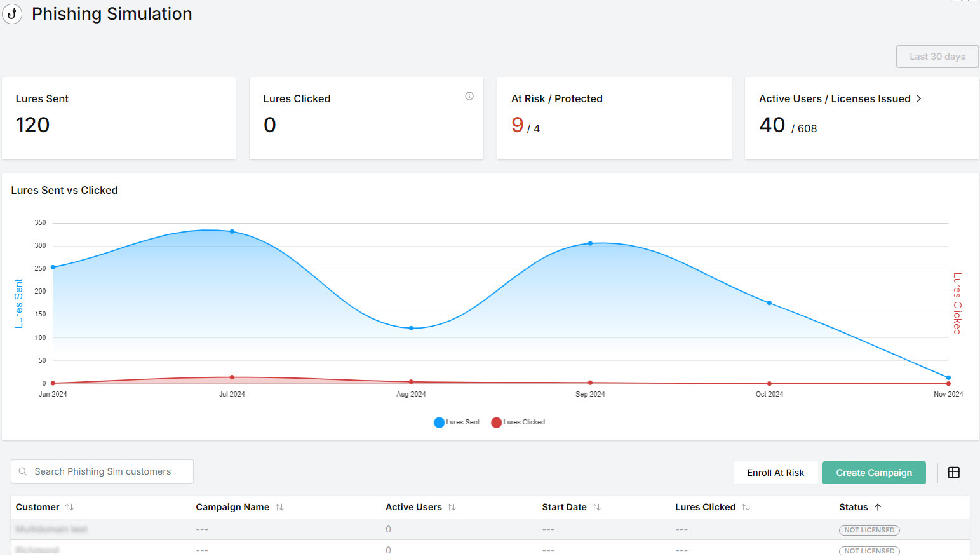980x556 pixels.
Task: Click the Lures Sent value 120
Action: pos(32,125)
